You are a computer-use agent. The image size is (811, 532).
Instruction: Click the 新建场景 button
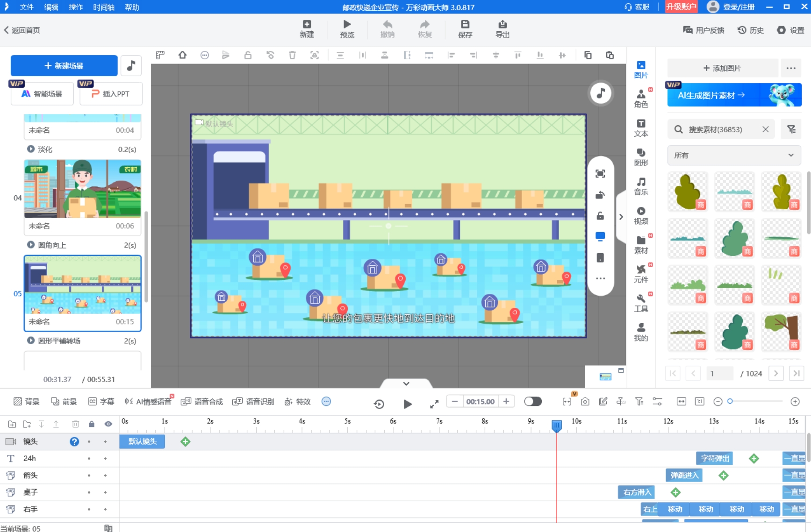(64, 66)
